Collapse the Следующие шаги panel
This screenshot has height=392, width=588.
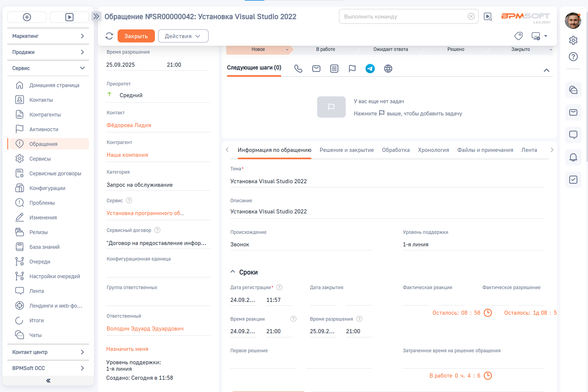coord(546,70)
